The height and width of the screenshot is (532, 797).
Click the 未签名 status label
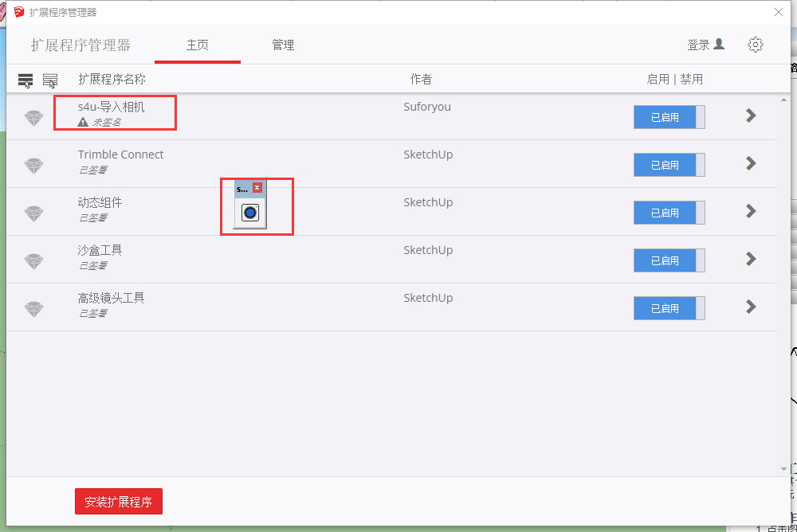(107, 123)
